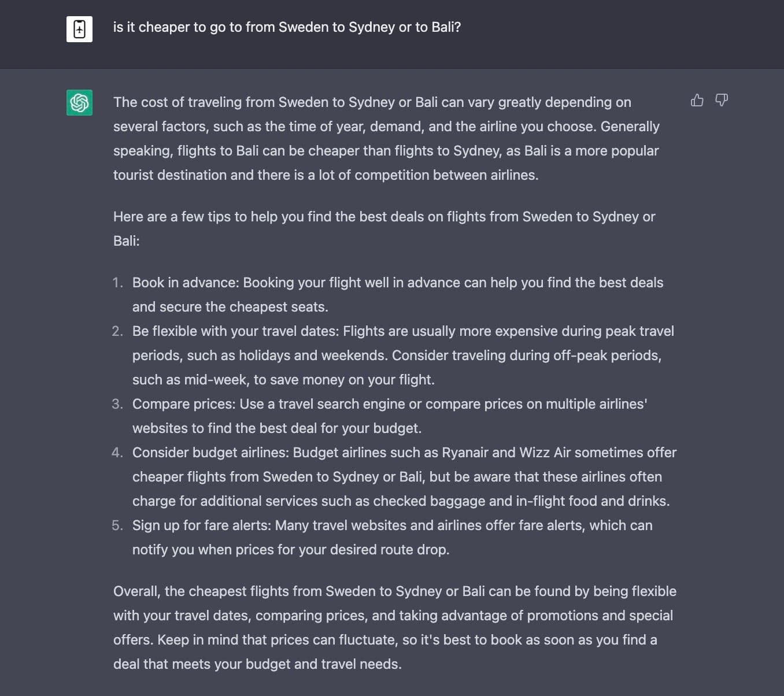Screen dimensions: 784x696
Task: Click the closing paragraph starting 'Overall, the cheapest'
Action: click(395, 628)
